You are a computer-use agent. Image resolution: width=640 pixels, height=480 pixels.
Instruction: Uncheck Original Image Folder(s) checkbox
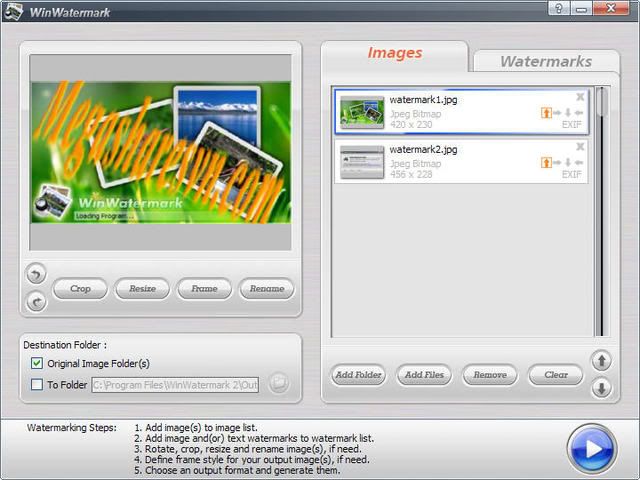[x=38, y=363]
